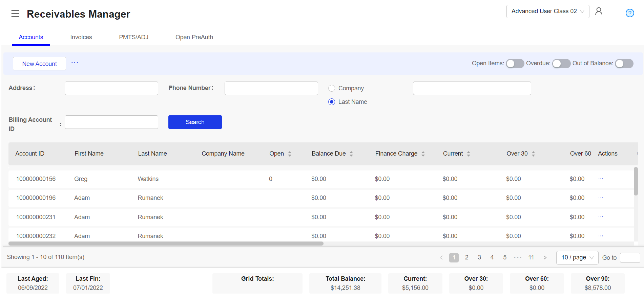Click the Company Name column header
Viewport: 644px width, 299px height.
point(223,154)
